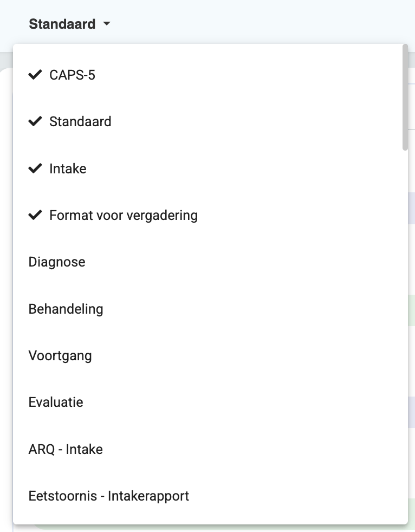Collapse the Standaard dropdown header

[x=62, y=24]
